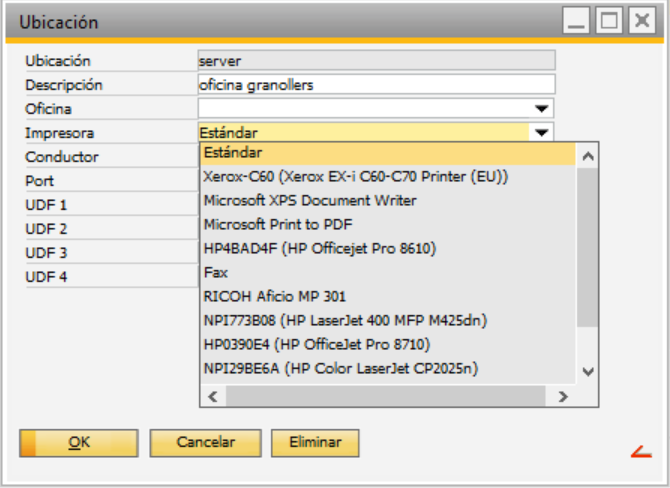Click the Conductor label
Screen dimensions: 670x488
click(x=62, y=157)
